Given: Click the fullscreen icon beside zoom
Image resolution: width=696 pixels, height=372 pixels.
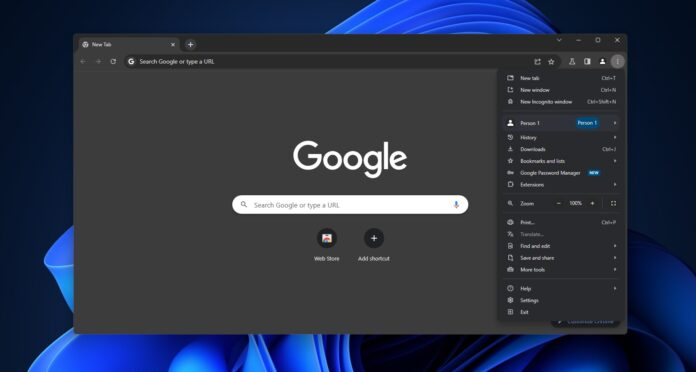Looking at the screenshot, I should tap(613, 203).
